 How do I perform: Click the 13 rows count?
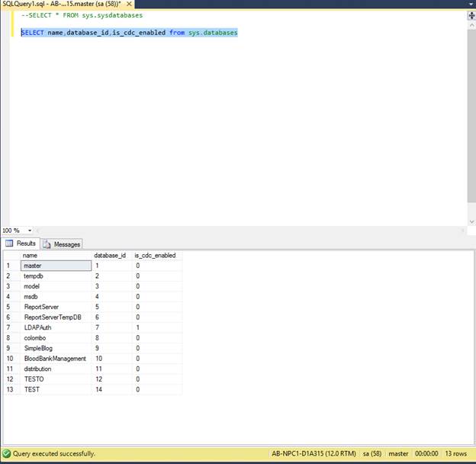456,453
